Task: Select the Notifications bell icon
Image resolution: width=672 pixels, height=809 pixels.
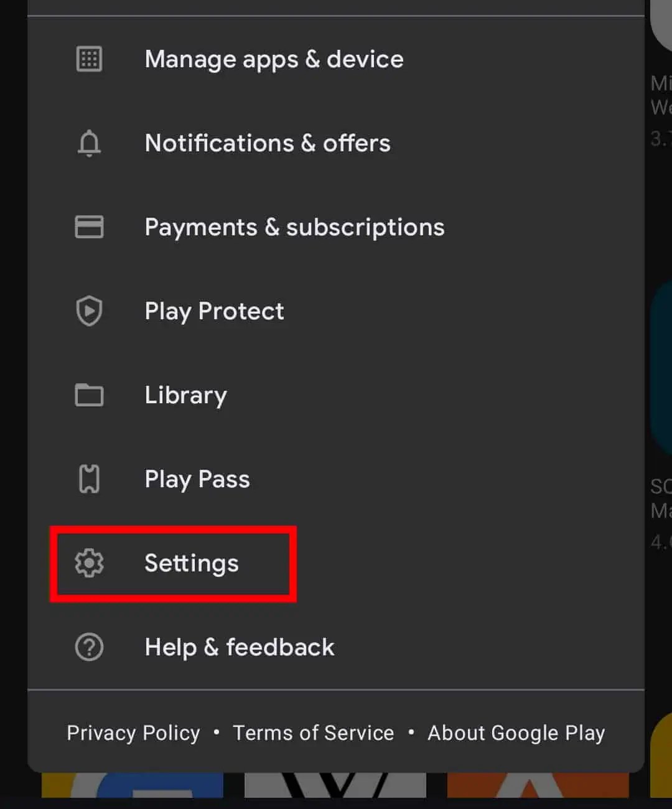Action: (89, 143)
